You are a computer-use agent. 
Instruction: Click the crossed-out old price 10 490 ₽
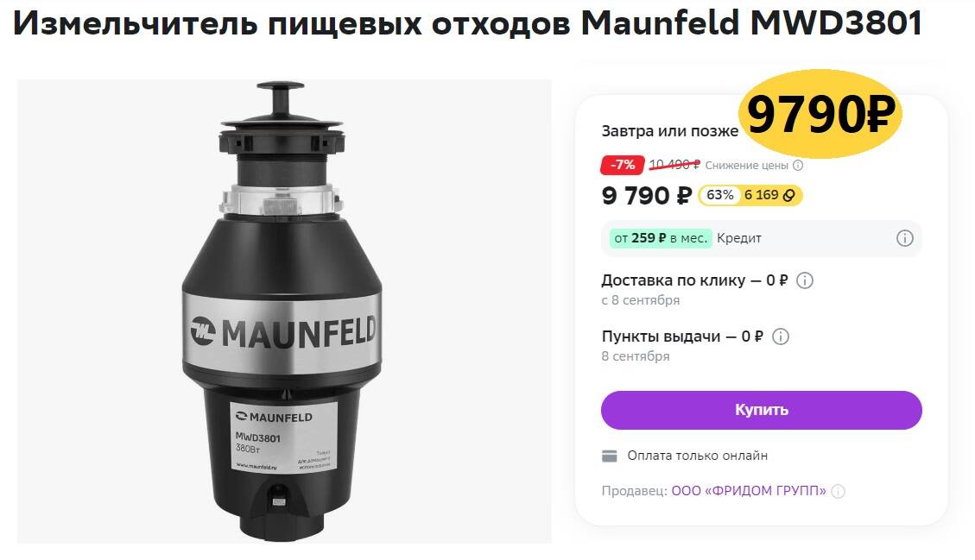[674, 165]
